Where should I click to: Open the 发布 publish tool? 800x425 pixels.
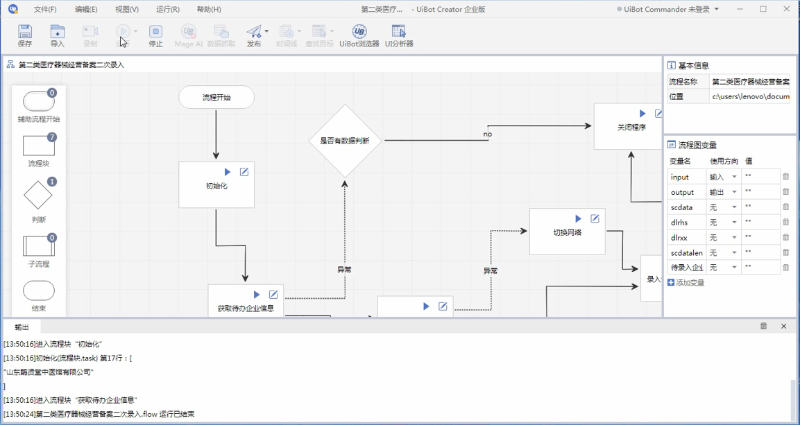click(254, 32)
